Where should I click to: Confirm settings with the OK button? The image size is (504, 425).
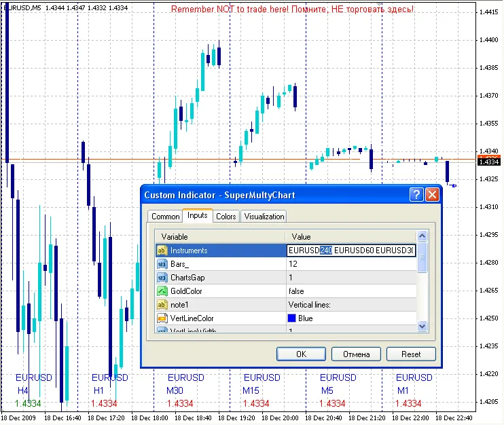pyautogui.click(x=301, y=354)
